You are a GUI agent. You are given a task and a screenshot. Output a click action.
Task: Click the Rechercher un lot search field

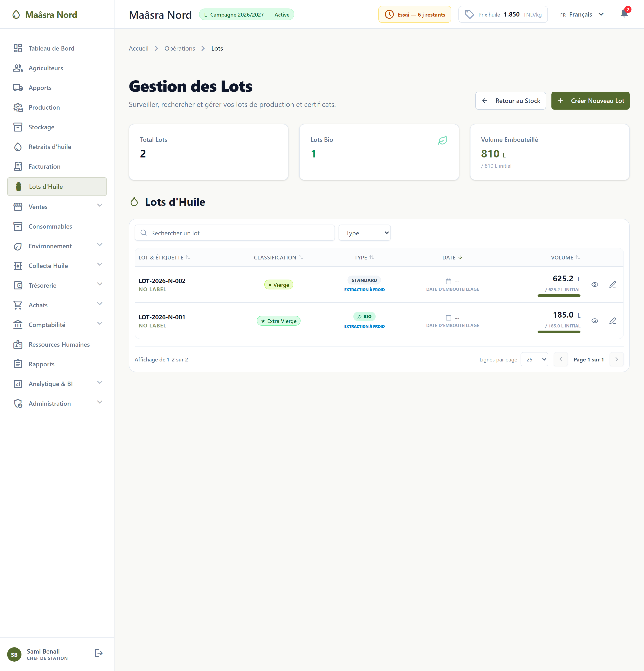point(235,233)
